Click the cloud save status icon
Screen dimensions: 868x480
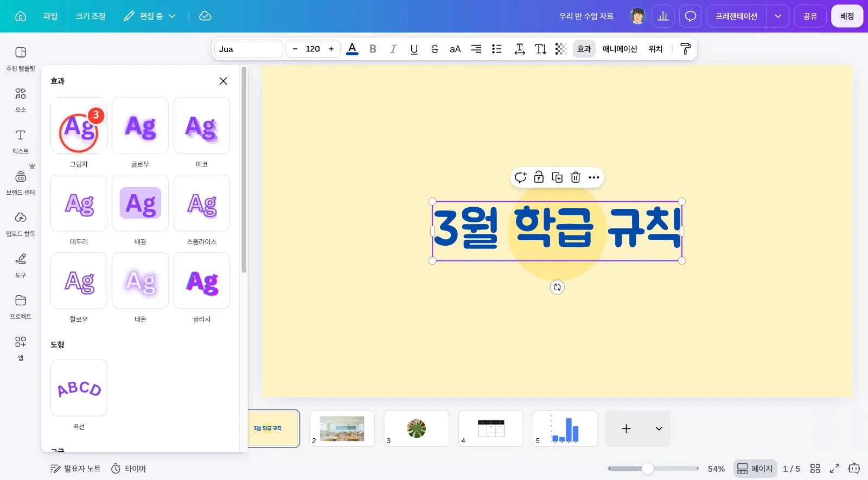(x=205, y=16)
